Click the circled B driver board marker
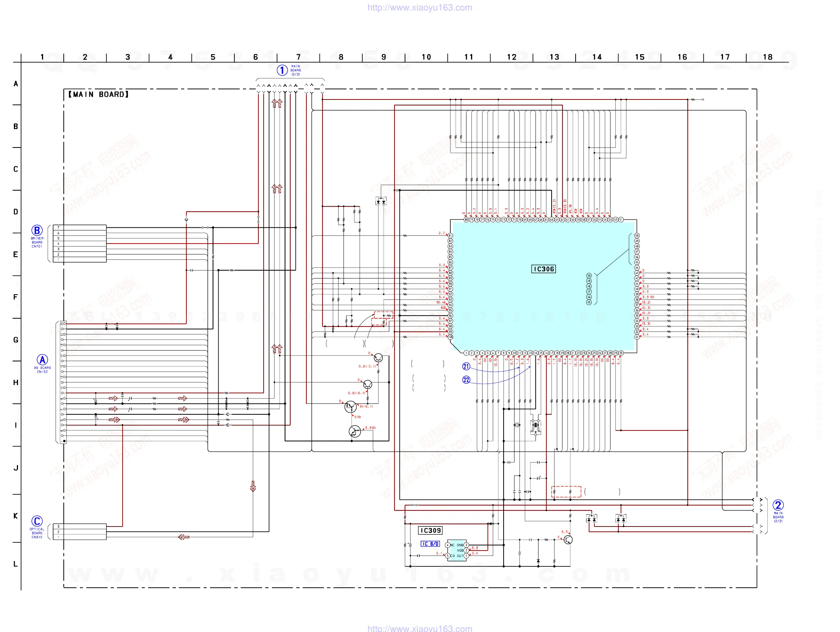 (37, 230)
